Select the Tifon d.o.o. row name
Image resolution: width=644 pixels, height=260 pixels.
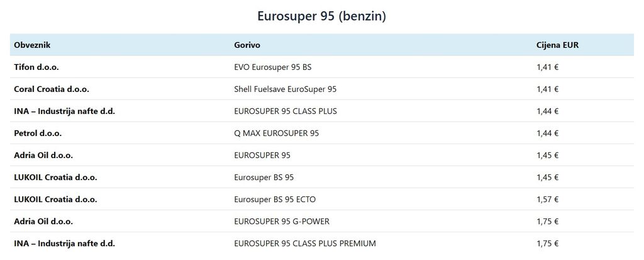click(36, 67)
